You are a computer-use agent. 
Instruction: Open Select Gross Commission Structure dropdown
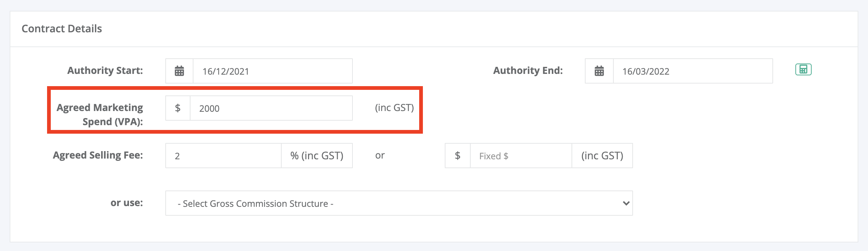pyautogui.click(x=399, y=203)
